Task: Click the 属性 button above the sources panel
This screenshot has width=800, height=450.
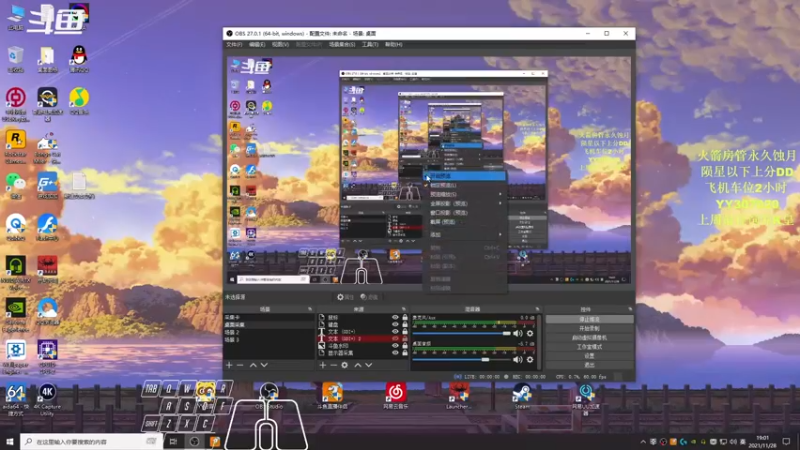Action: click(345, 297)
